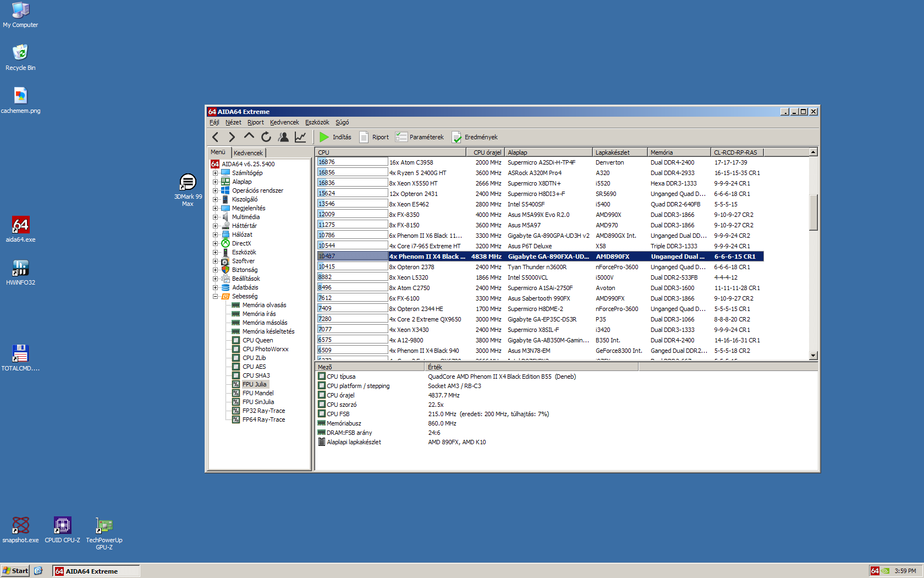The height and width of the screenshot is (578, 924).
Task: Open Paraméterek from the toolbar
Action: (420, 137)
